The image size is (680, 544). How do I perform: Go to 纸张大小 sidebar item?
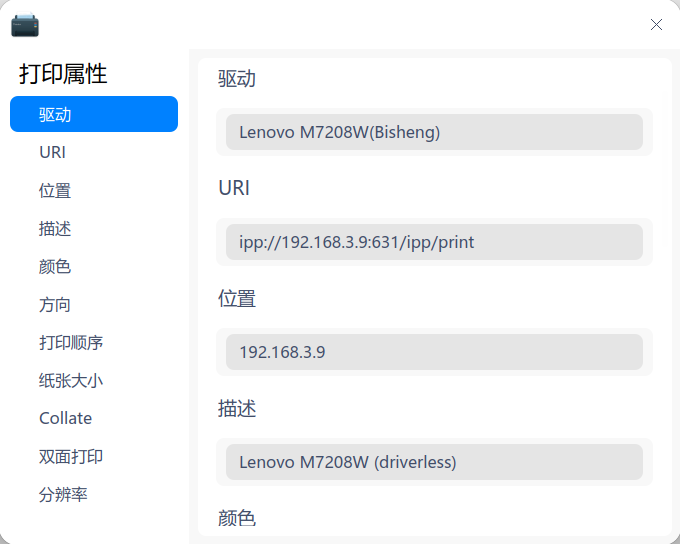pyautogui.click(x=71, y=380)
